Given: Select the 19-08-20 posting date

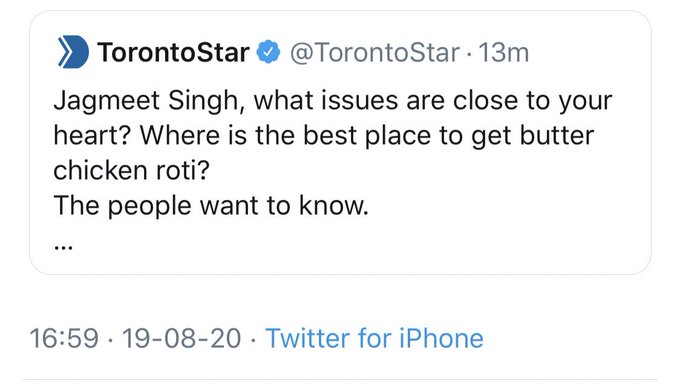Looking at the screenshot, I should click(181, 338).
